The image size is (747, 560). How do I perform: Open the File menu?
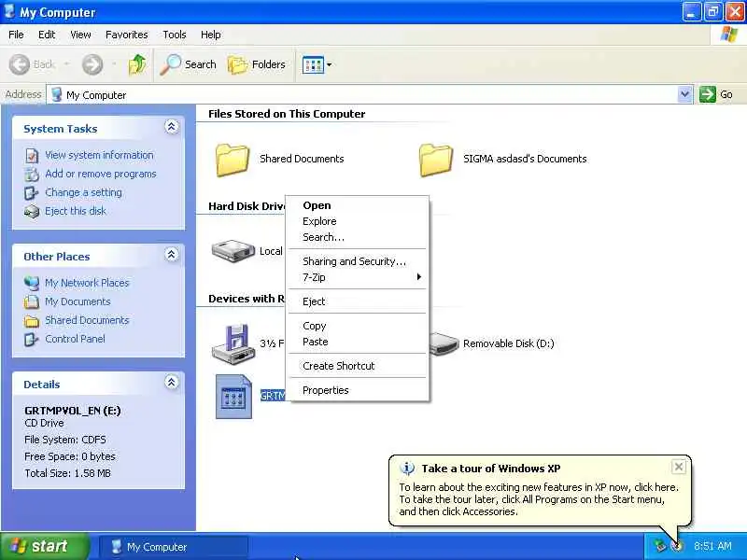tap(16, 35)
